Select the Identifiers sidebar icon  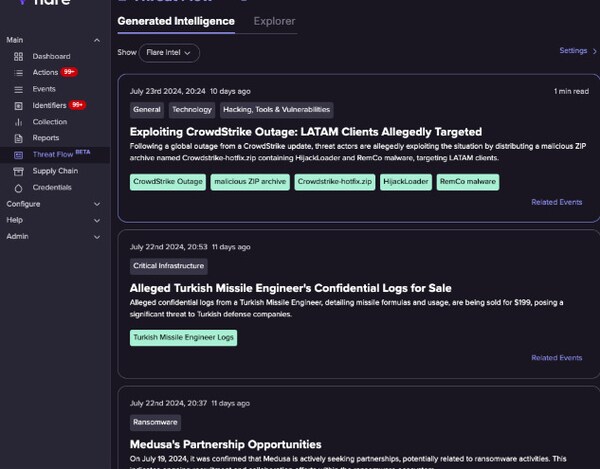[18, 105]
